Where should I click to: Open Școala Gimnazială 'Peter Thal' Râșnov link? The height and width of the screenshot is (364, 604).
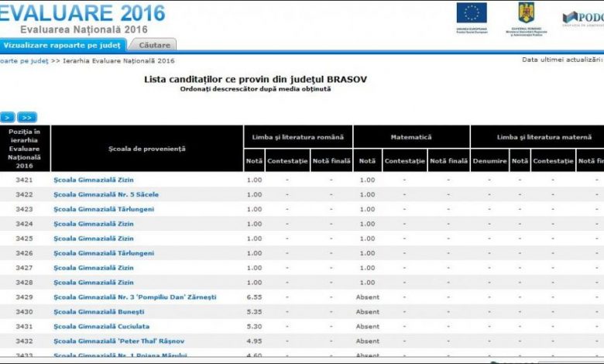[x=118, y=341]
